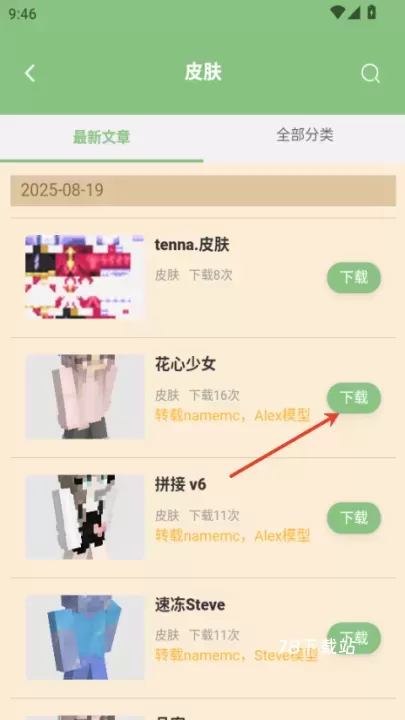Select the 2025-08-19 date header
This screenshot has height=720, width=405.
point(203,191)
